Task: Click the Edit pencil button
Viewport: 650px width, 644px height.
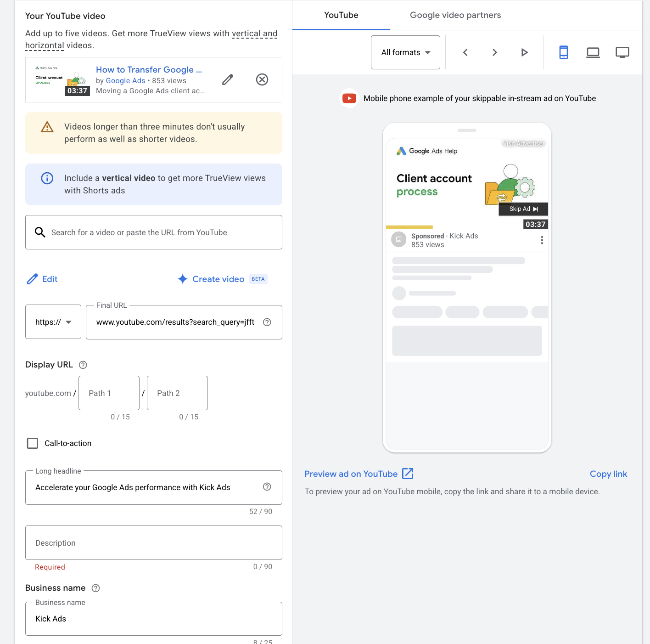Action: pyautogui.click(x=42, y=279)
